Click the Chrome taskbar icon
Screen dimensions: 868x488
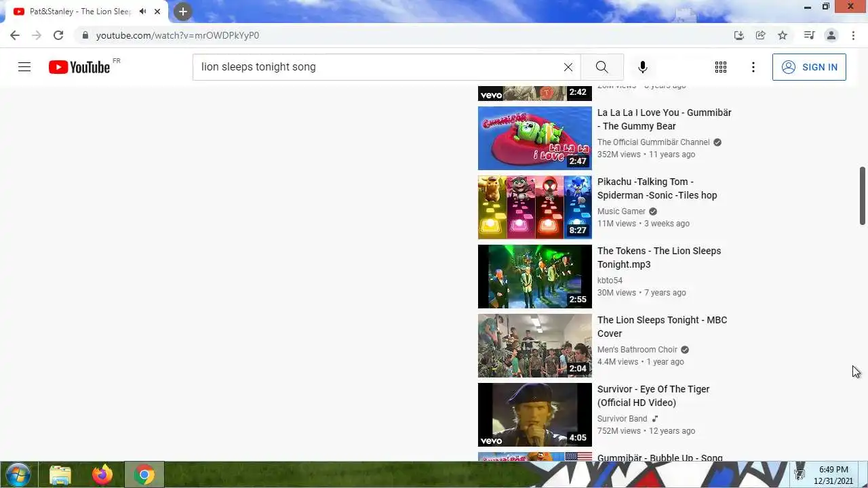[x=144, y=475]
